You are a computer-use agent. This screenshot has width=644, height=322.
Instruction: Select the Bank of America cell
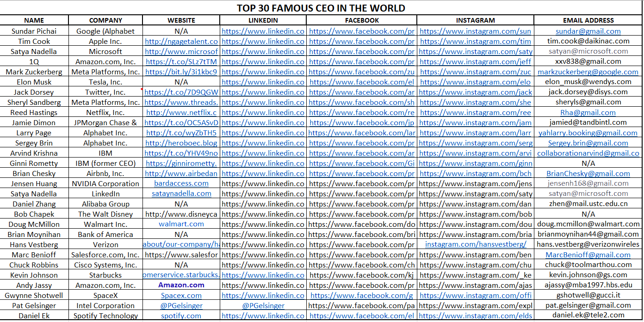click(x=105, y=234)
